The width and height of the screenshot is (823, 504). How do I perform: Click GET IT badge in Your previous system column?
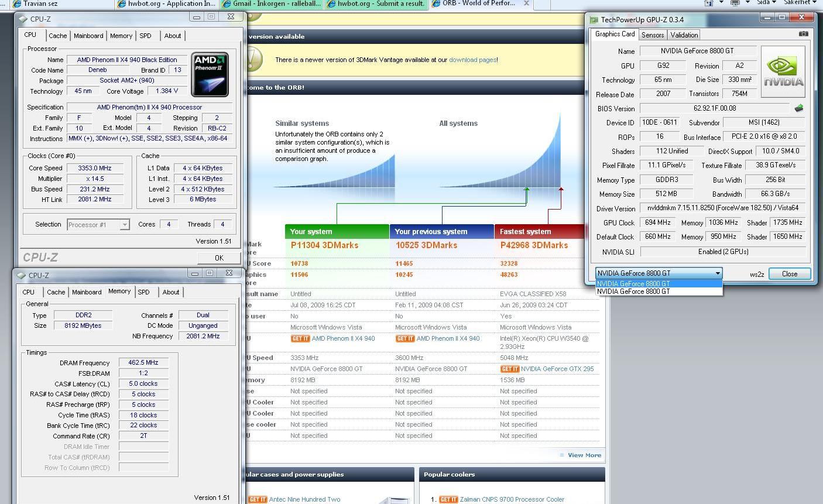405,339
